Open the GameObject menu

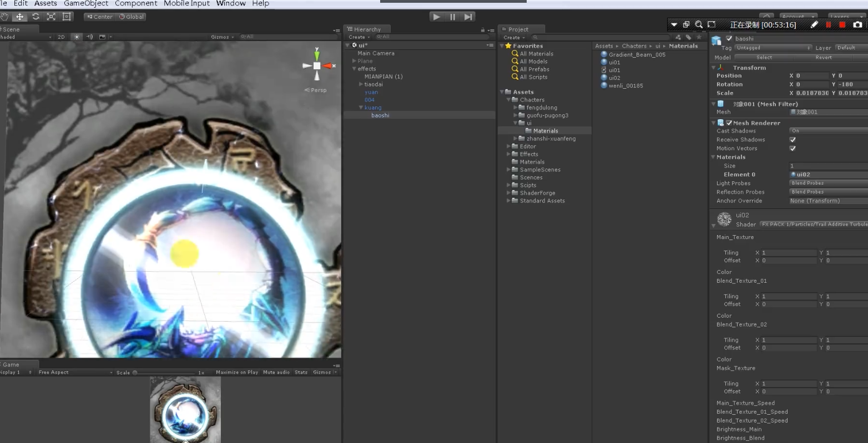(x=85, y=3)
